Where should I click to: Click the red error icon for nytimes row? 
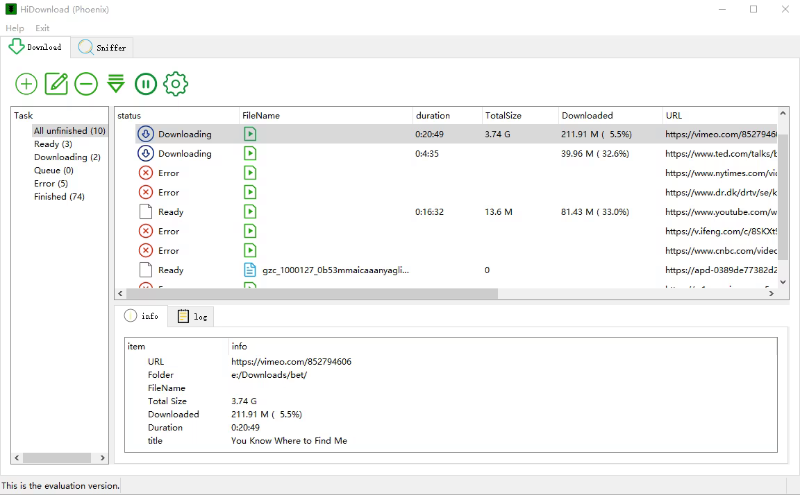(146, 173)
